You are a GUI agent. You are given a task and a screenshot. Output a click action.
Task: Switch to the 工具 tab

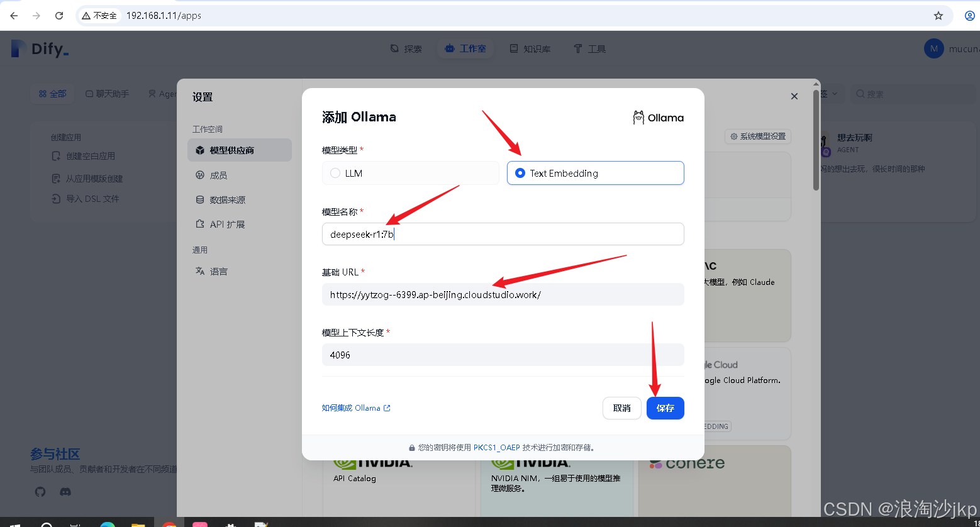(x=589, y=48)
